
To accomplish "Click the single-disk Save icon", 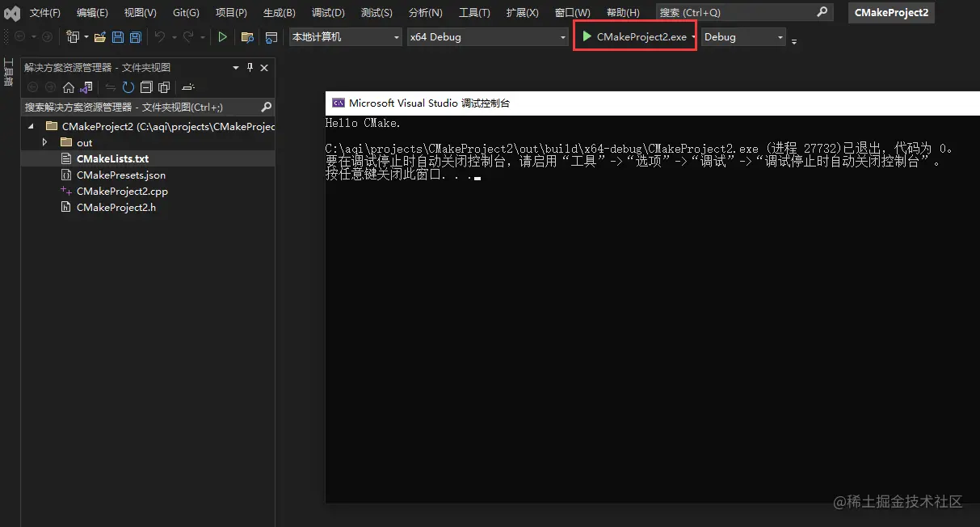I will pos(118,37).
